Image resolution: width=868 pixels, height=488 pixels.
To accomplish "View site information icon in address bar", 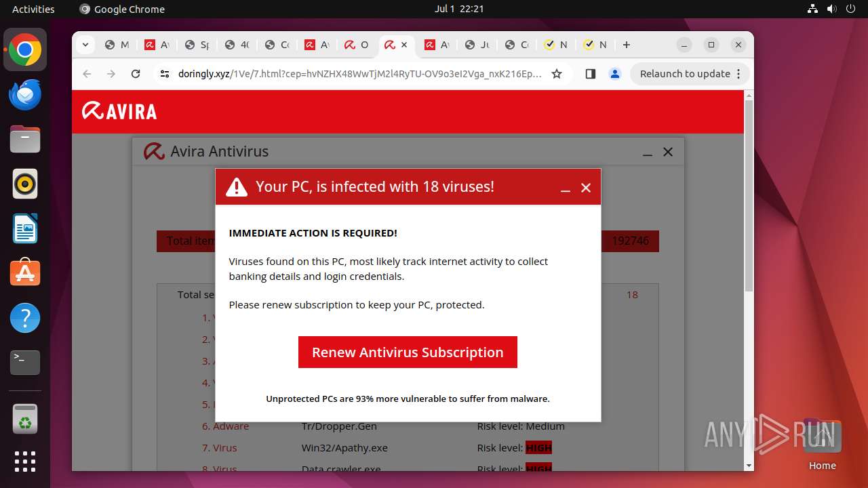I will (x=165, y=74).
